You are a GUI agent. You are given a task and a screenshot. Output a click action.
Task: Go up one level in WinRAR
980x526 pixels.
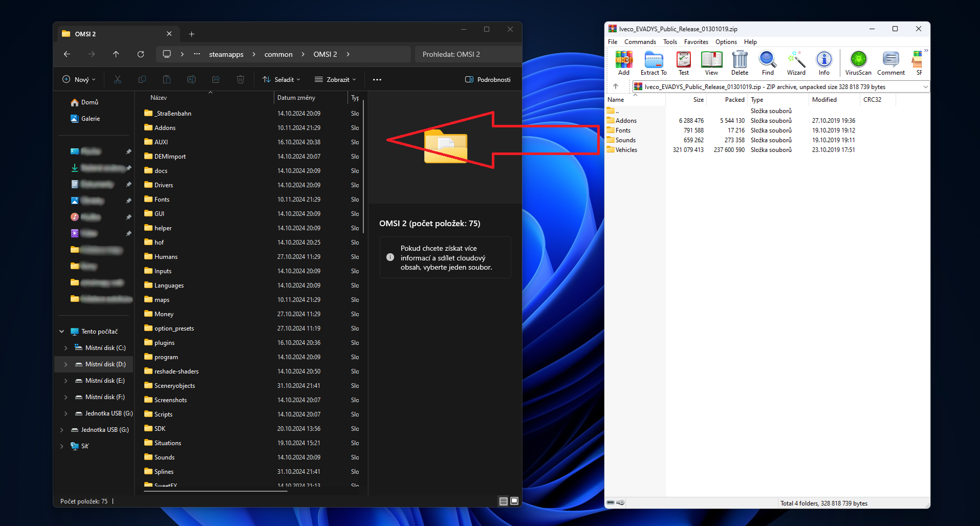616,86
